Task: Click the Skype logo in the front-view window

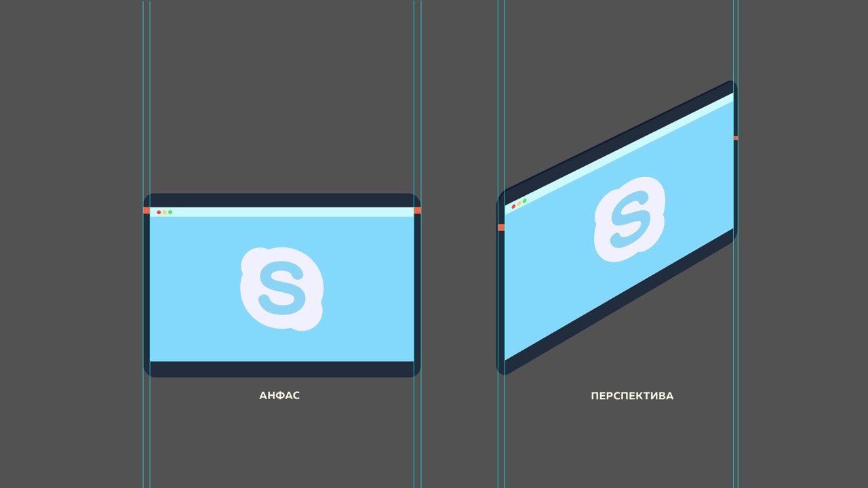Action: [282, 288]
